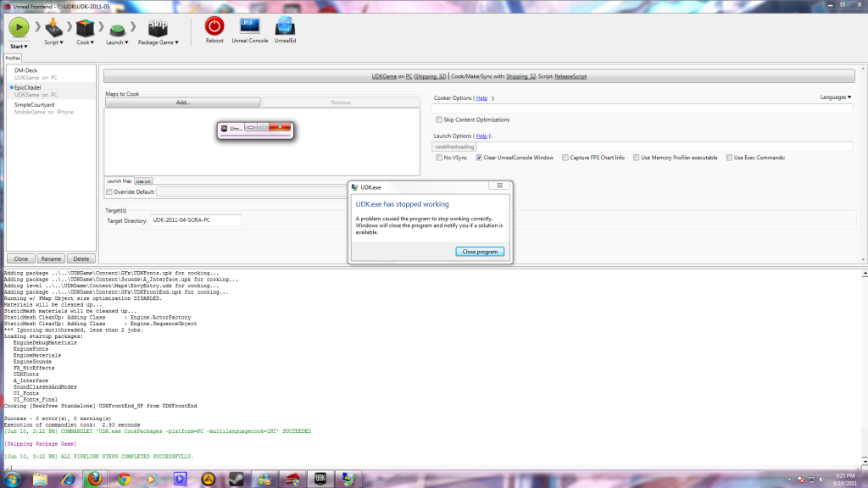Viewport: 868px width, 488px height.
Task: Click the green Launch button icon
Action: (117, 30)
